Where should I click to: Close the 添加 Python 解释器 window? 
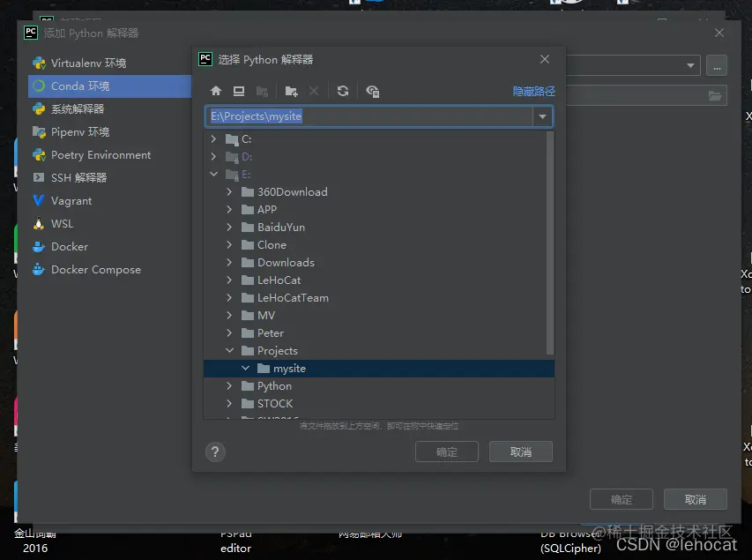tap(719, 33)
